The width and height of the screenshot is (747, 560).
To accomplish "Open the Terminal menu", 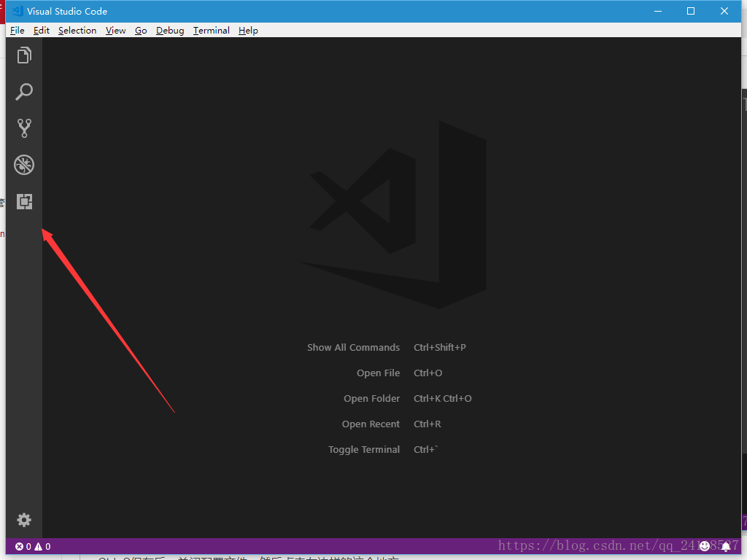I will coord(211,31).
